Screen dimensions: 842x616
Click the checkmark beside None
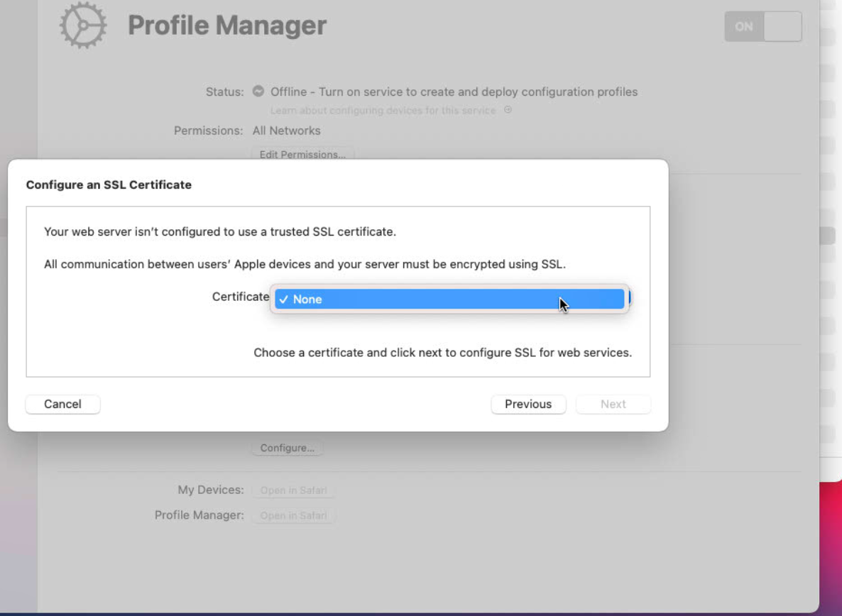click(x=283, y=299)
